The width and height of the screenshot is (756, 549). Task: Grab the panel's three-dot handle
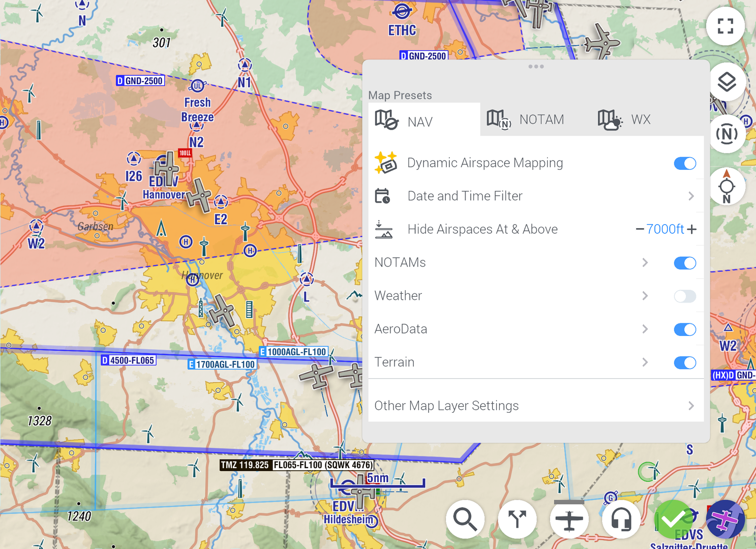[x=536, y=67]
